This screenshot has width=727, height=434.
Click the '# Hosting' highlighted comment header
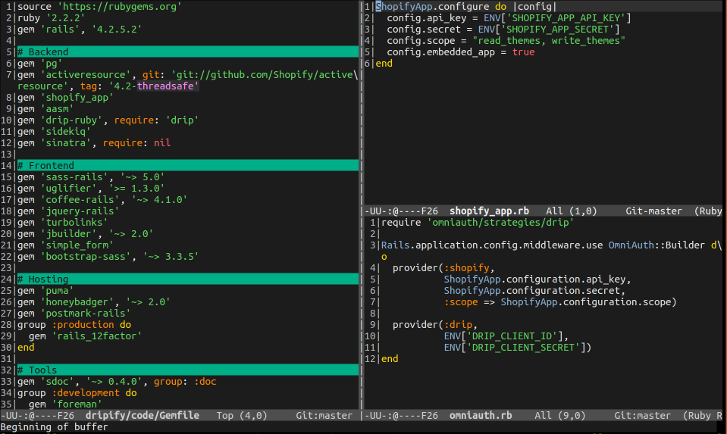(188, 279)
